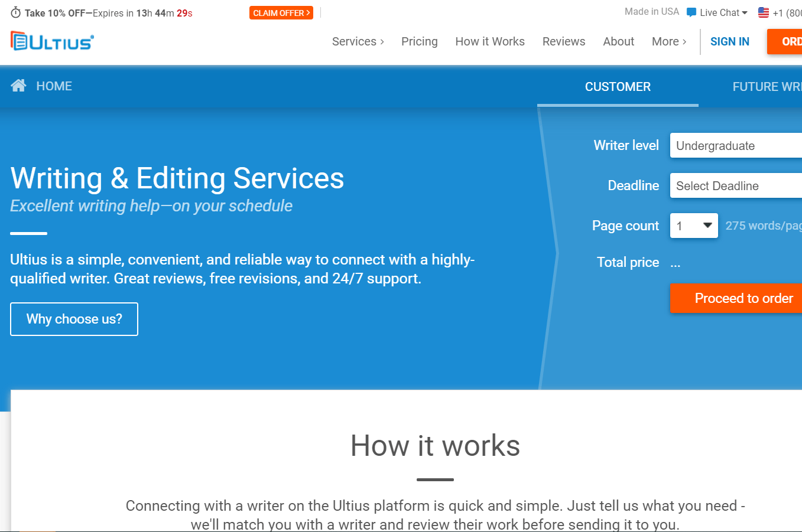Open the Page count dropdown
Viewport: 802px width, 532px height.
(694, 226)
